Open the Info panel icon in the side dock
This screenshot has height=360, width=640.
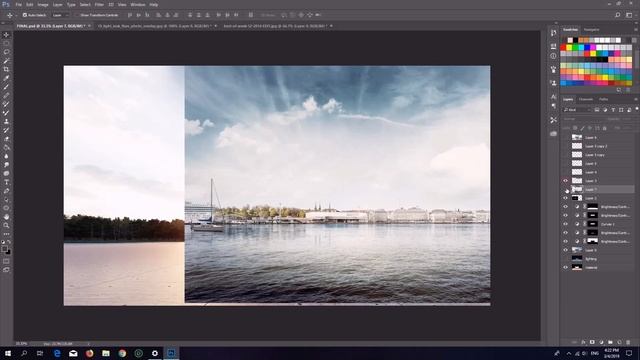tap(553, 56)
